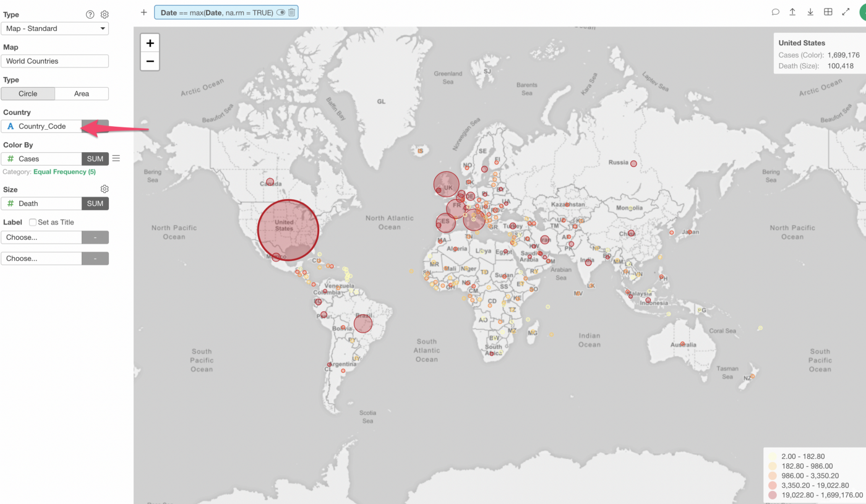Open the Map - Standard chart type dropdown
This screenshot has height=504, width=866.
point(54,28)
